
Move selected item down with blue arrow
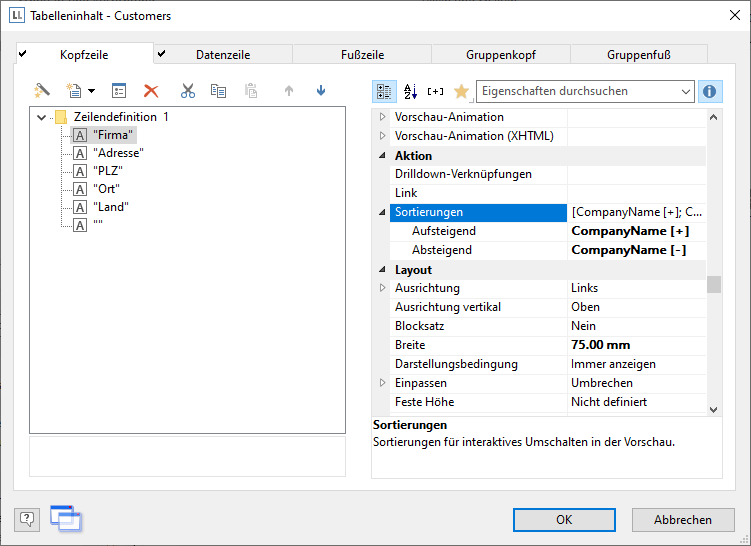(x=321, y=91)
